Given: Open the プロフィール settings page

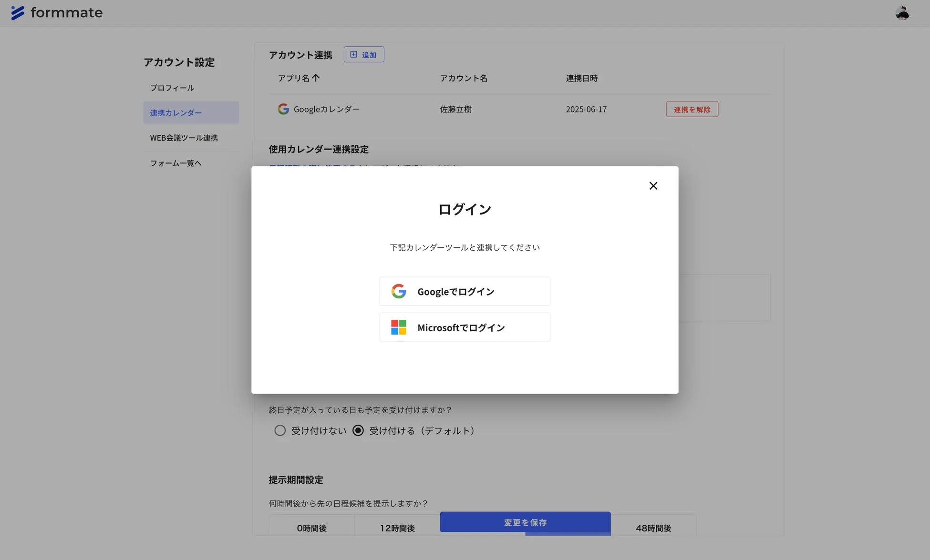Looking at the screenshot, I should [172, 87].
